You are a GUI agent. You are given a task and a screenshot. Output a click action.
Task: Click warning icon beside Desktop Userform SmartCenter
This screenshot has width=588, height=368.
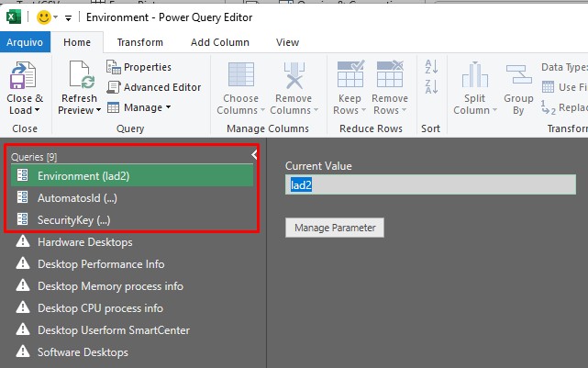click(x=23, y=329)
